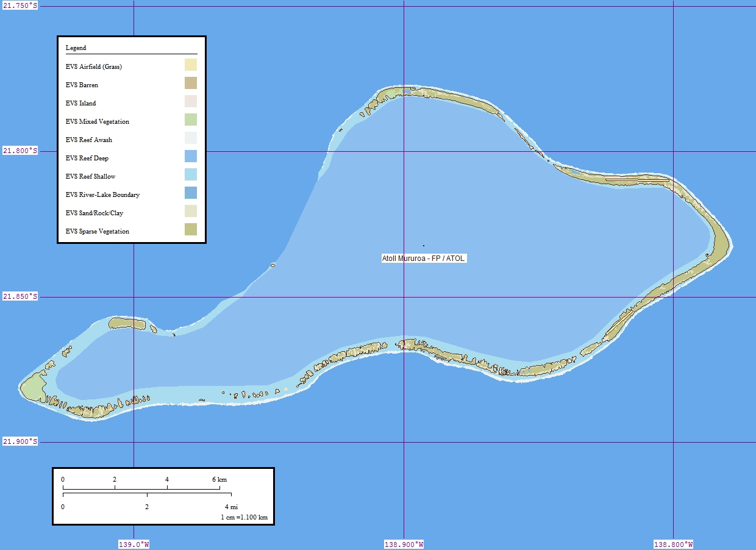The width and height of the screenshot is (756, 550).
Task: Click the EVS Reef Deep color swatch
Action: pos(191,157)
